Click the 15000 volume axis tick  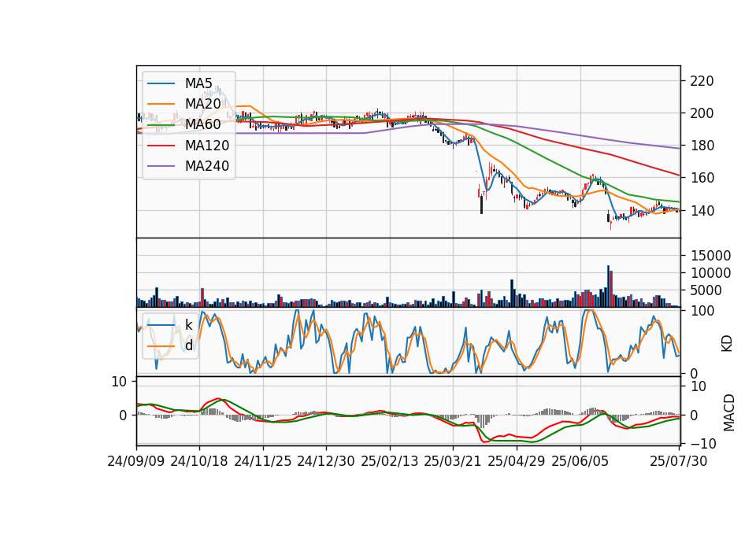(710, 256)
